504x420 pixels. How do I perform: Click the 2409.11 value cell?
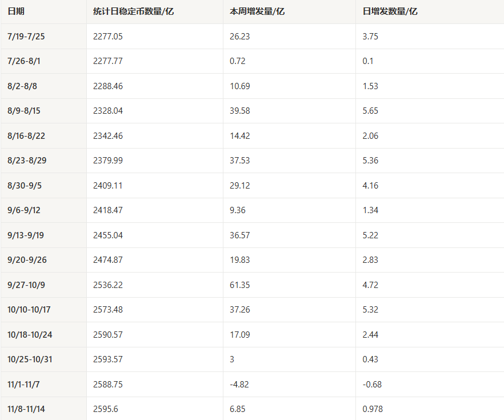coord(107,186)
